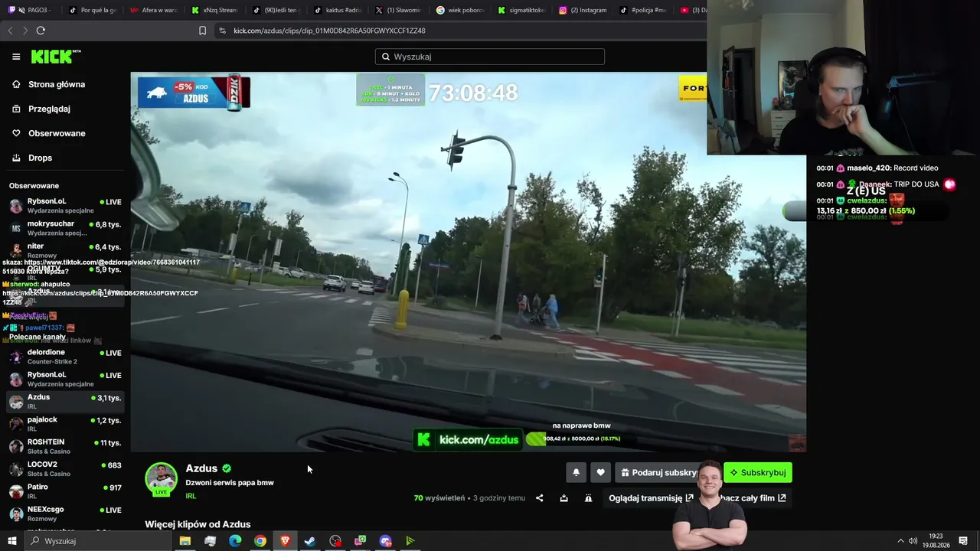Select Azdus channel in recommended list
Viewport: 980px width, 551px height.
click(65, 402)
